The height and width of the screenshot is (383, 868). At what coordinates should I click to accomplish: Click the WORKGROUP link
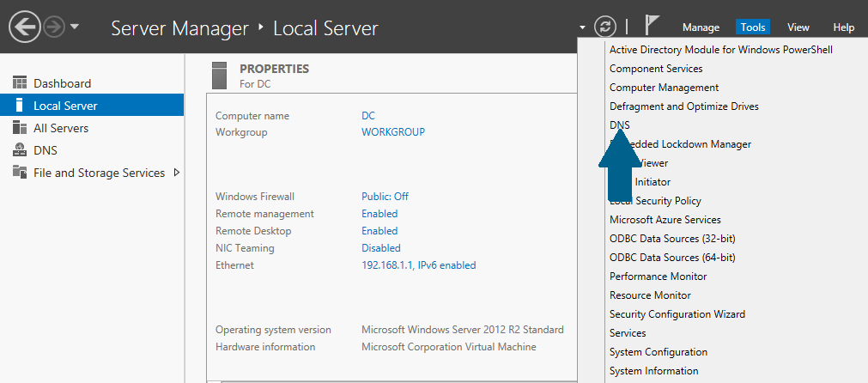[x=393, y=132]
